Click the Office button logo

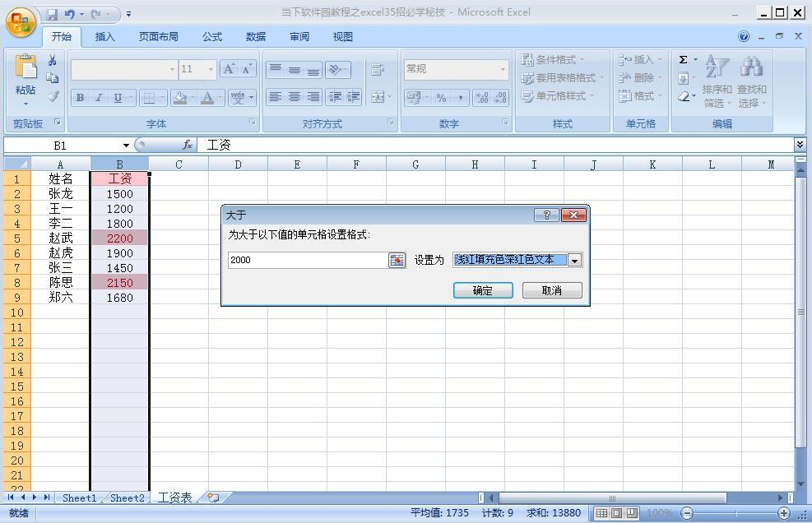[x=21, y=21]
